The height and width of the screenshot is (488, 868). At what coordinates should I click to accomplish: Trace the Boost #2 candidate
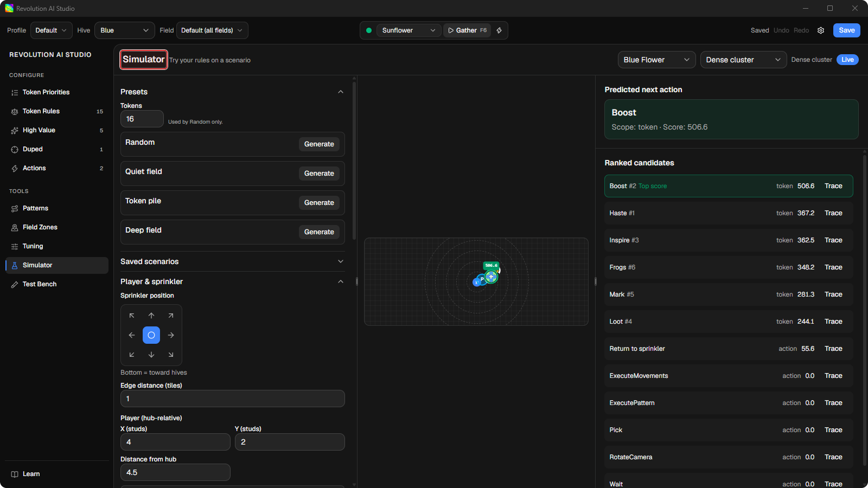point(833,186)
